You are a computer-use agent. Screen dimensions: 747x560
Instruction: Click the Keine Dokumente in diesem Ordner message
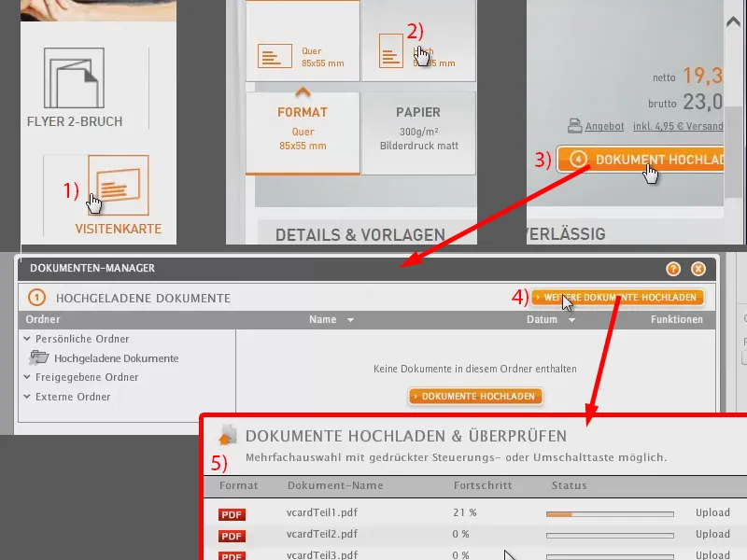coord(475,369)
